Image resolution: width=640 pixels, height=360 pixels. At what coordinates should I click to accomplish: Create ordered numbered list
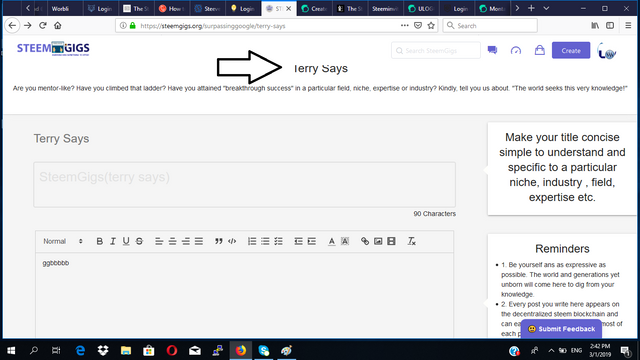(x=252, y=241)
